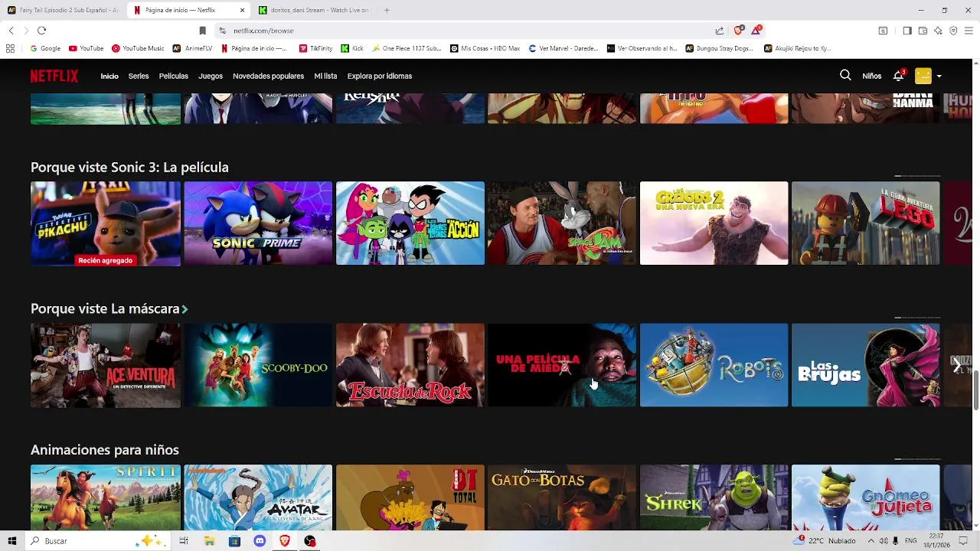The width and height of the screenshot is (980, 551).
Task: Open Mis Cosas HBO Max bookmark
Action: point(485,48)
